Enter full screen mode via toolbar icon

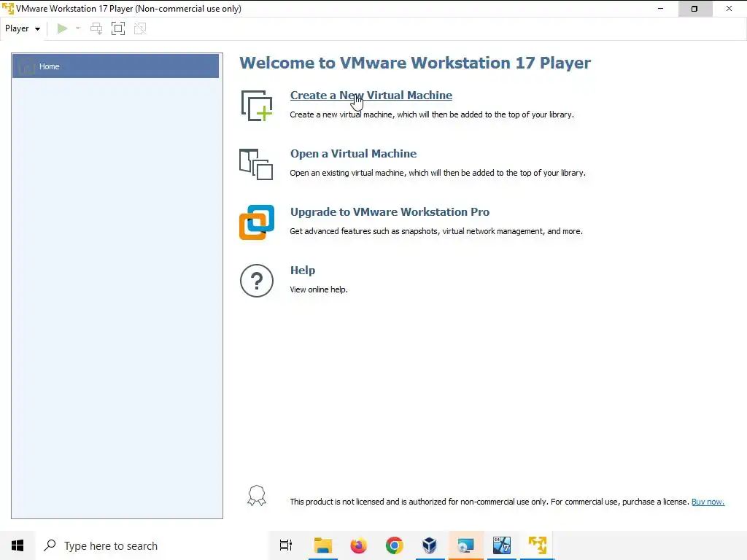pyautogui.click(x=118, y=28)
